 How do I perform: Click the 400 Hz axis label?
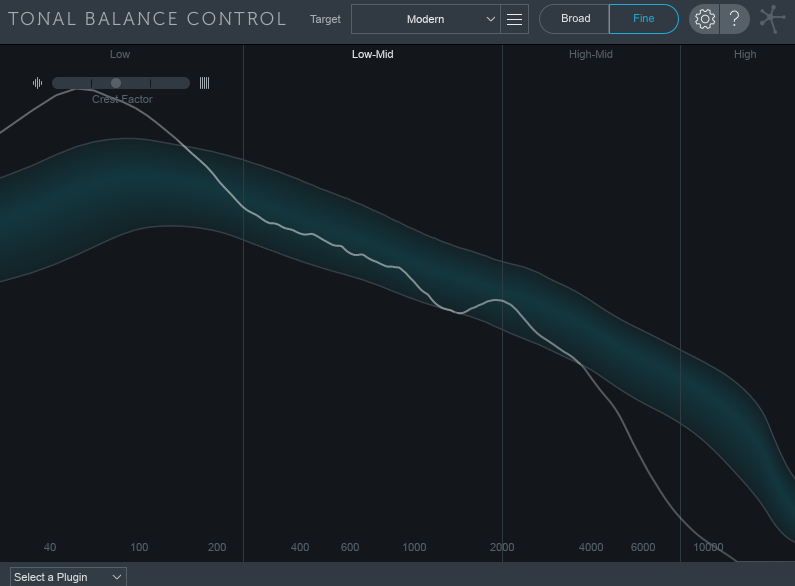click(300, 547)
